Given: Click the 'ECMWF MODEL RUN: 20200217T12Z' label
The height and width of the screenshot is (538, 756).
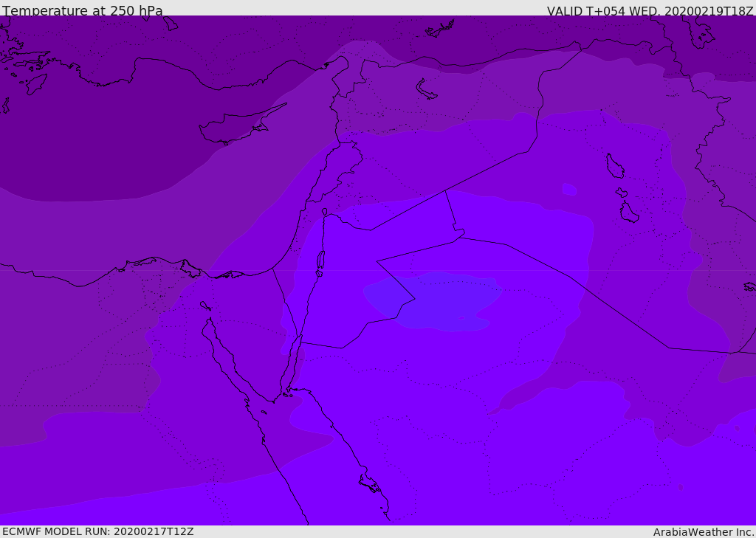Looking at the screenshot, I should (x=98, y=531).
